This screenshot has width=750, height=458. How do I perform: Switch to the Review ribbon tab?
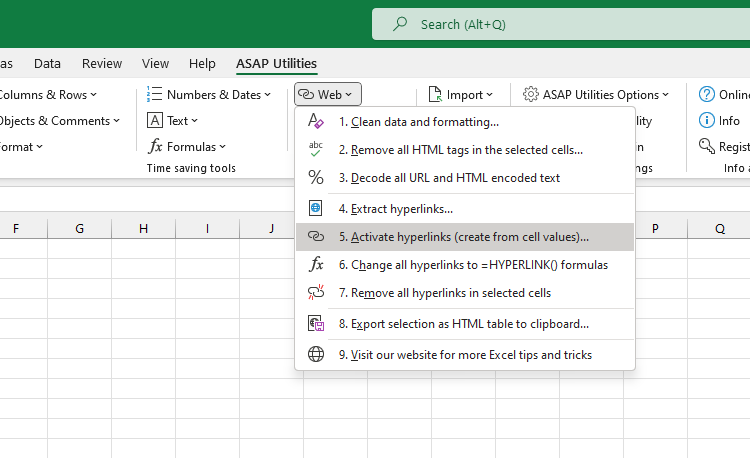point(102,63)
